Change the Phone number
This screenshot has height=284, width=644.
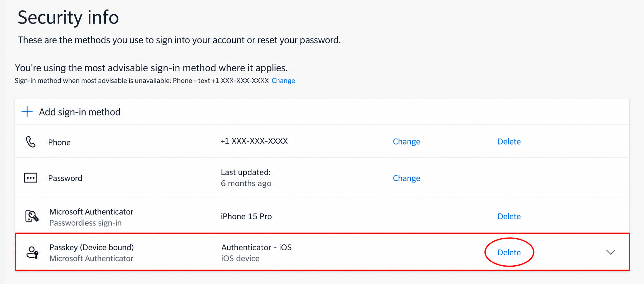(x=406, y=141)
